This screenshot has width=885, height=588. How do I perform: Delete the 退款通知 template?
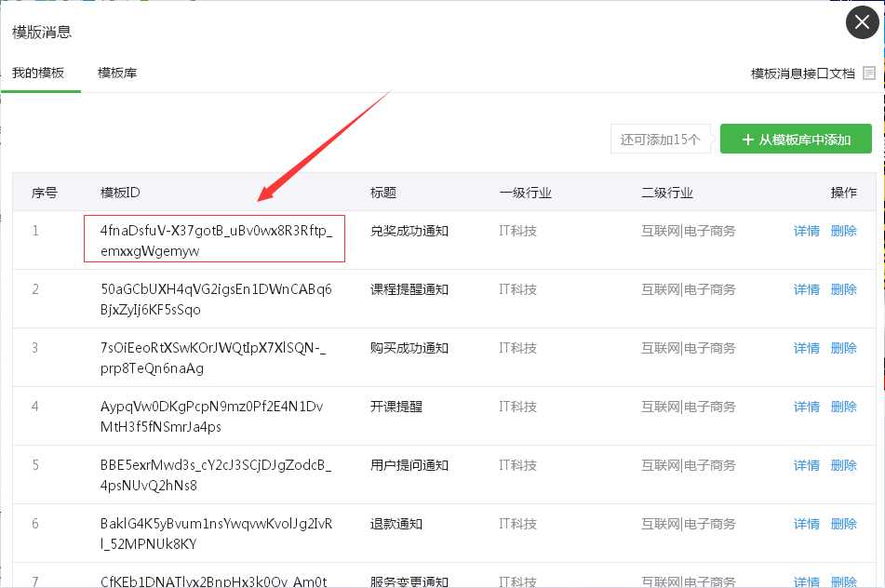(844, 524)
